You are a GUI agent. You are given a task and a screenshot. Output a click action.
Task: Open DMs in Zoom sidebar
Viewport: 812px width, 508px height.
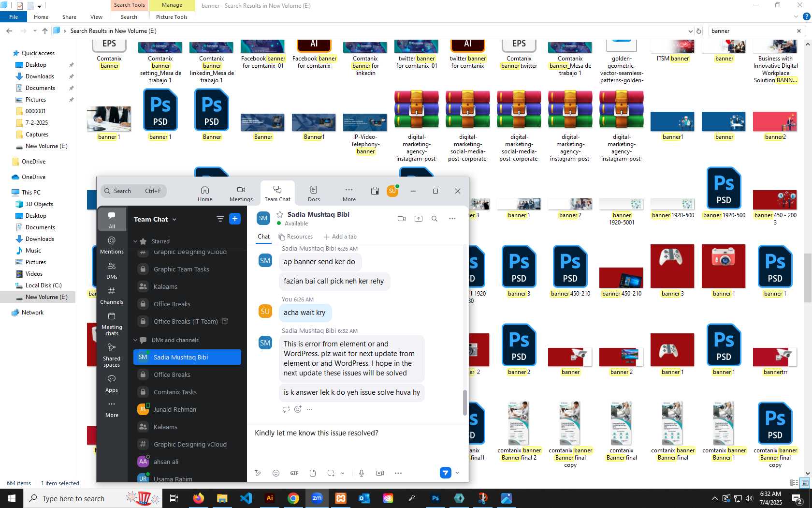coord(112,270)
